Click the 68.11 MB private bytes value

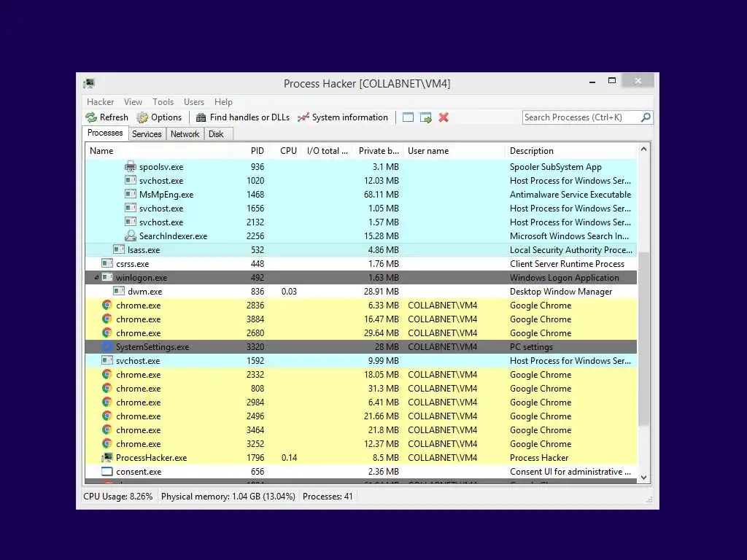click(x=381, y=194)
